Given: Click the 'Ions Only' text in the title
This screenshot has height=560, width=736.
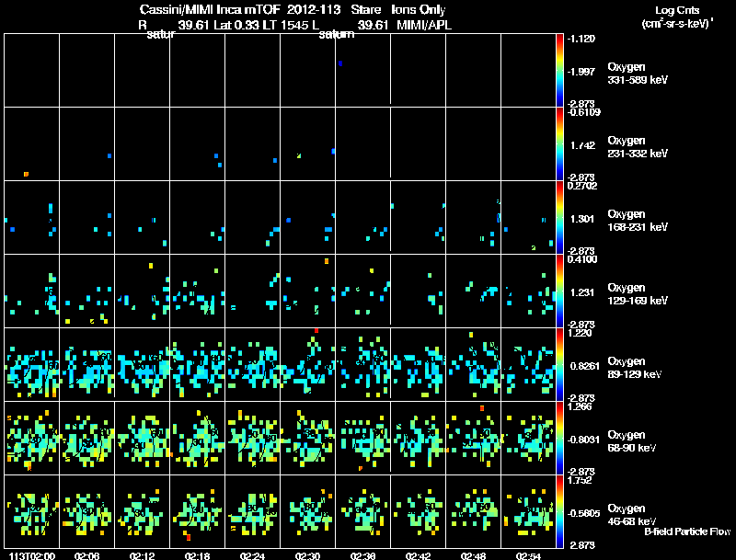Looking at the screenshot, I should 419,9.
